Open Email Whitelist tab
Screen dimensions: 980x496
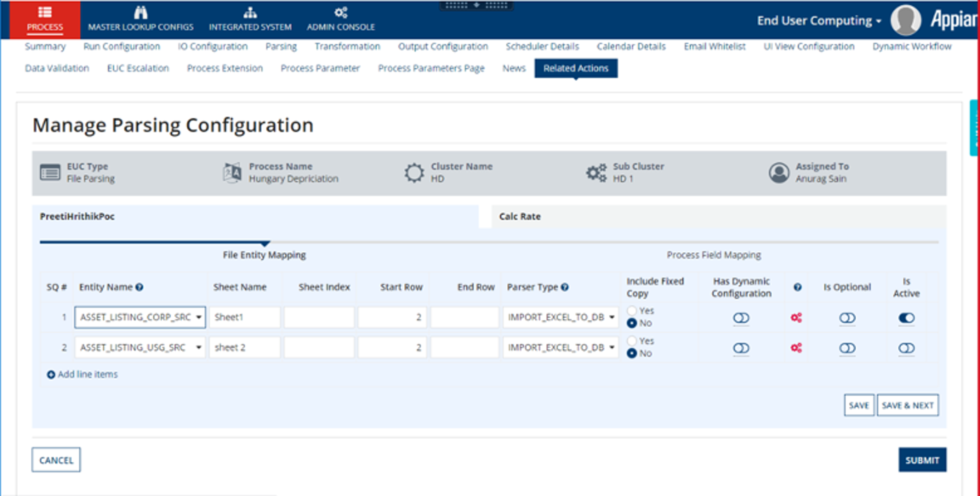point(715,46)
